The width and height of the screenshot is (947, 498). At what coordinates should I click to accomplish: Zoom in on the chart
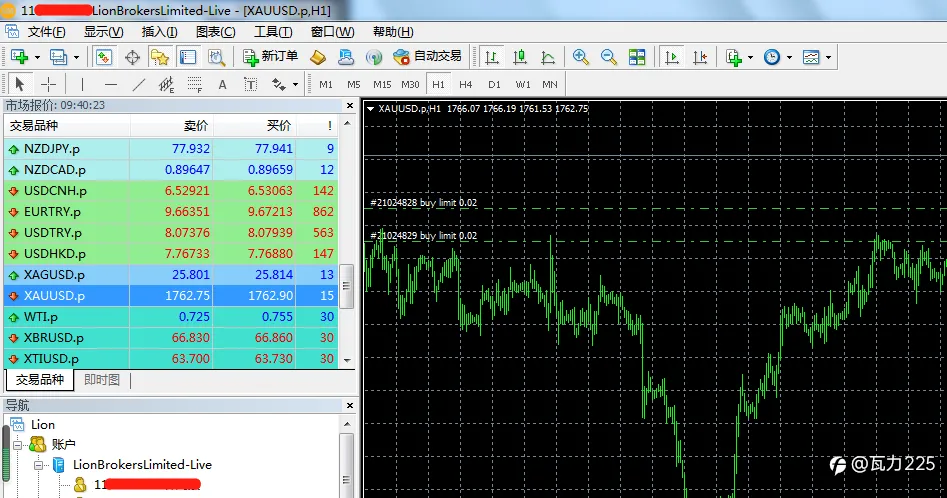coord(580,57)
